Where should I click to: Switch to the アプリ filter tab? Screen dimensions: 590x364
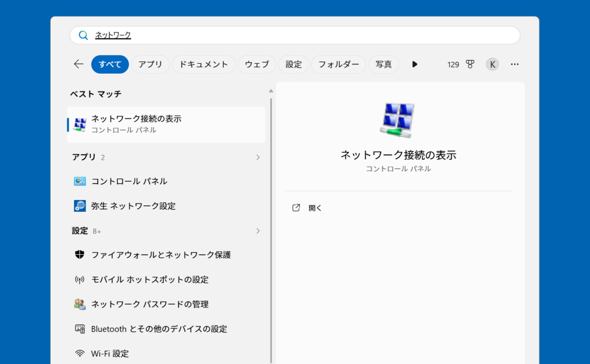[x=150, y=64]
